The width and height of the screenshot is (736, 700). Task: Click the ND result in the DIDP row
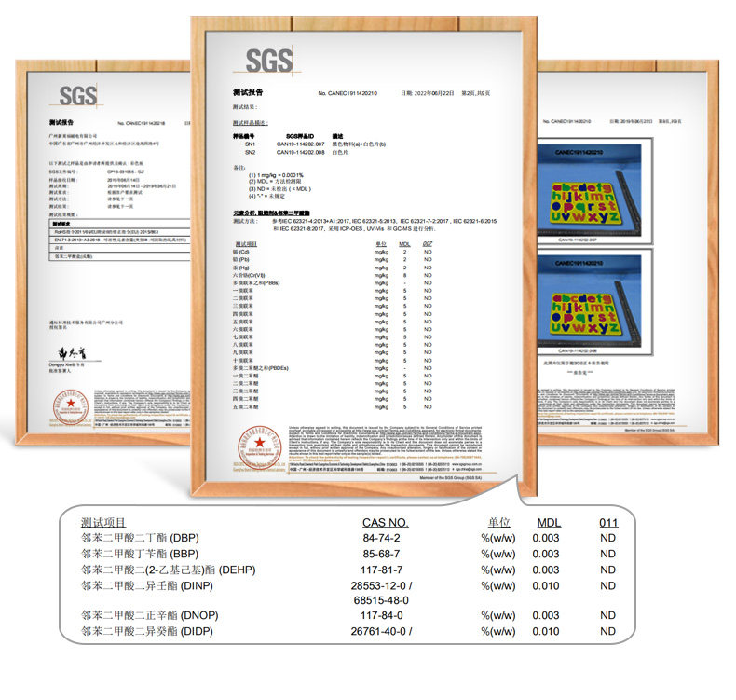pyautogui.click(x=607, y=631)
